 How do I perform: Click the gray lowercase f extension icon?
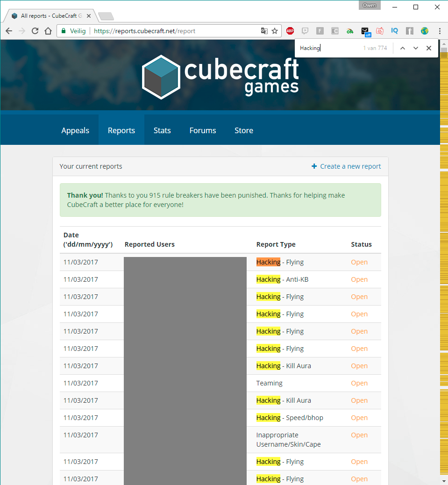click(410, 31)
